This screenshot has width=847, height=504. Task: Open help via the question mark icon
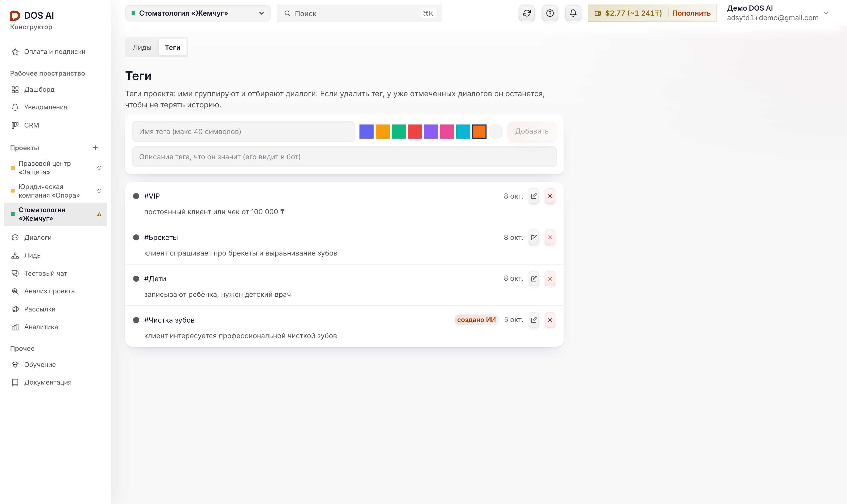[x=550, y=13]
